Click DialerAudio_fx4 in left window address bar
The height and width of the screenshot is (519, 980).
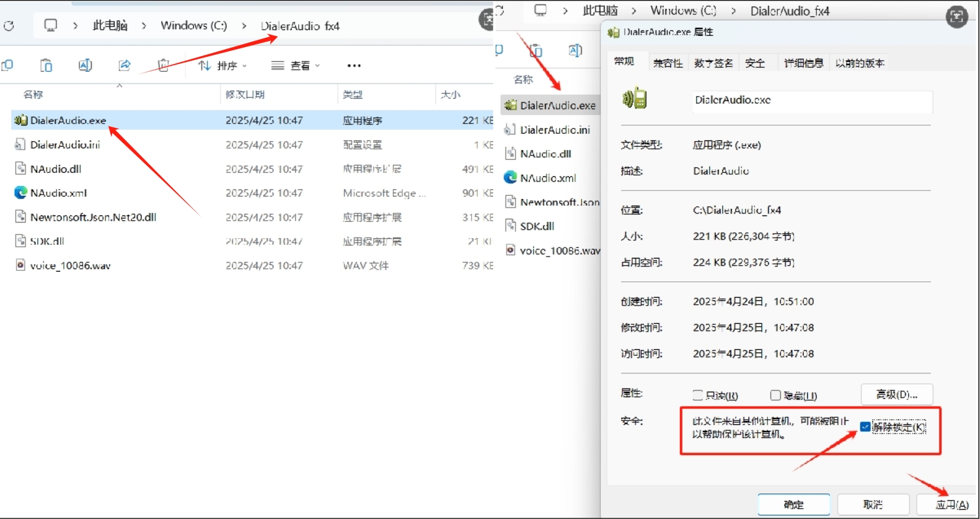[x=300, y=26]
